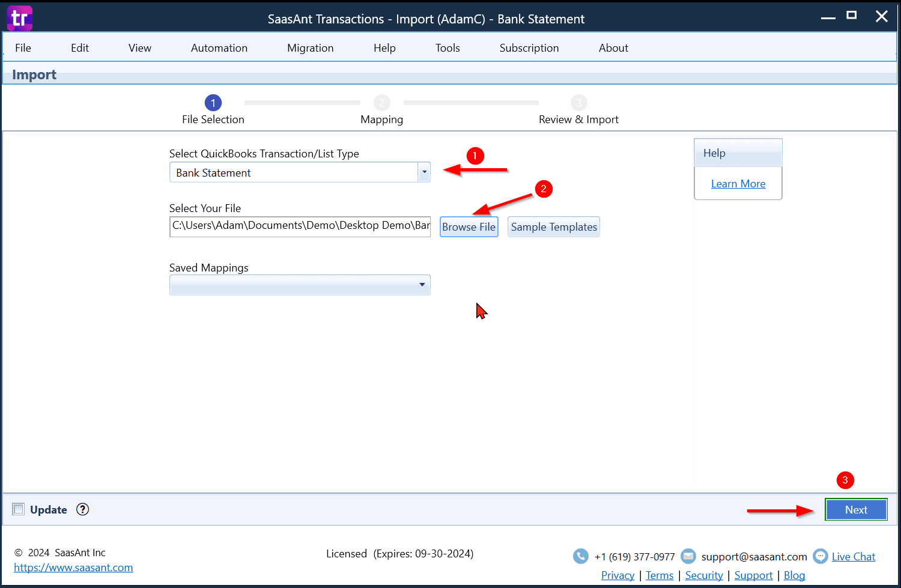Open the Edit menu
901x588 pixels.
coord(80,48)
